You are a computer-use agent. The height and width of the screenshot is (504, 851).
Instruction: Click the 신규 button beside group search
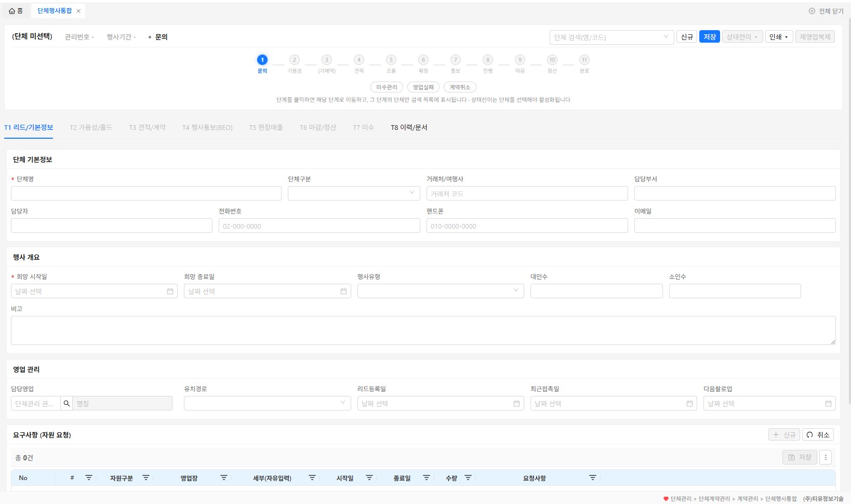687,37
